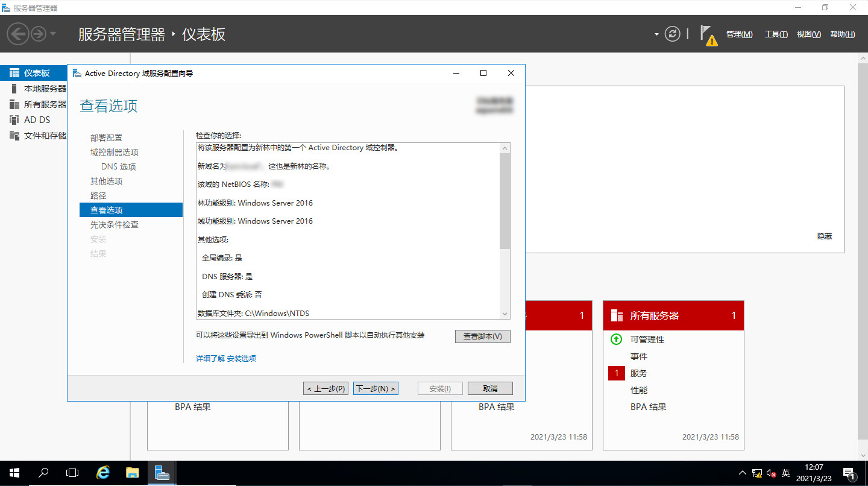Open the 管理(M) menu
Image resolution: width=868 pixels, height=486 pixels.
(739, 34)
